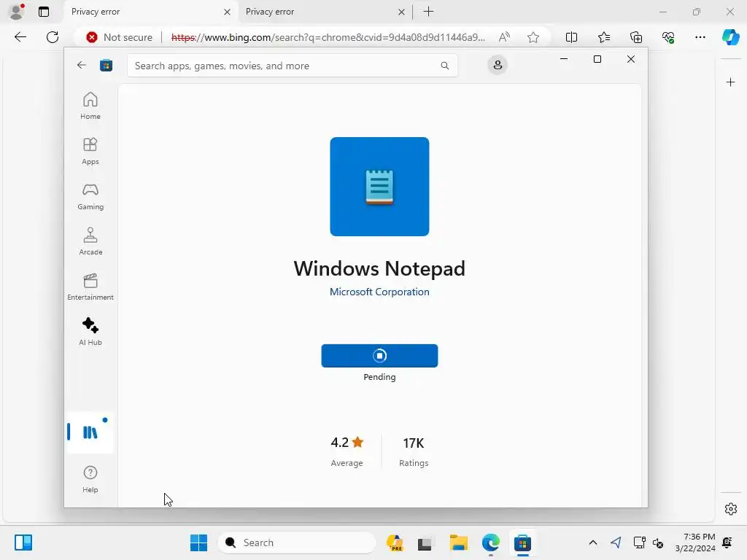Click the Bing URL in address bar
The image size is (747, 560).
point(328,37)
